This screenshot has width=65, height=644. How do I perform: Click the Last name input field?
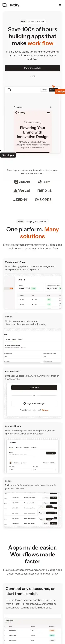point(45,469)
